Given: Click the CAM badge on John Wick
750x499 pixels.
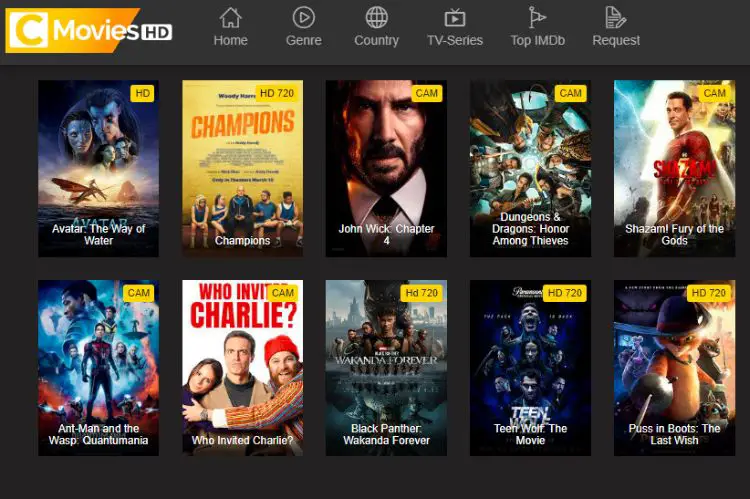Looking at the screenshot, I should (x=427, y=93).
